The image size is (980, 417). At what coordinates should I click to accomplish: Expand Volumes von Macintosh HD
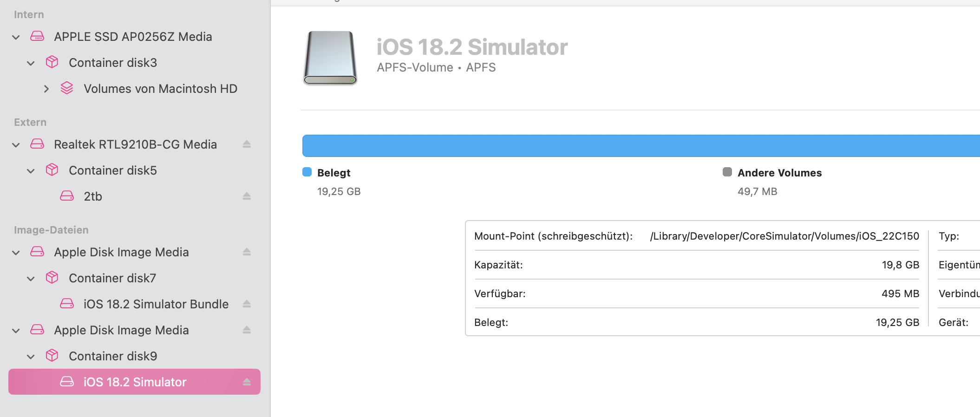pos(46,89)
